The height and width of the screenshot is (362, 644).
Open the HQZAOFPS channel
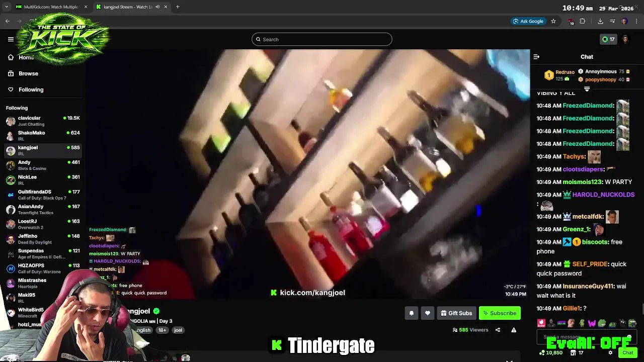43,268
